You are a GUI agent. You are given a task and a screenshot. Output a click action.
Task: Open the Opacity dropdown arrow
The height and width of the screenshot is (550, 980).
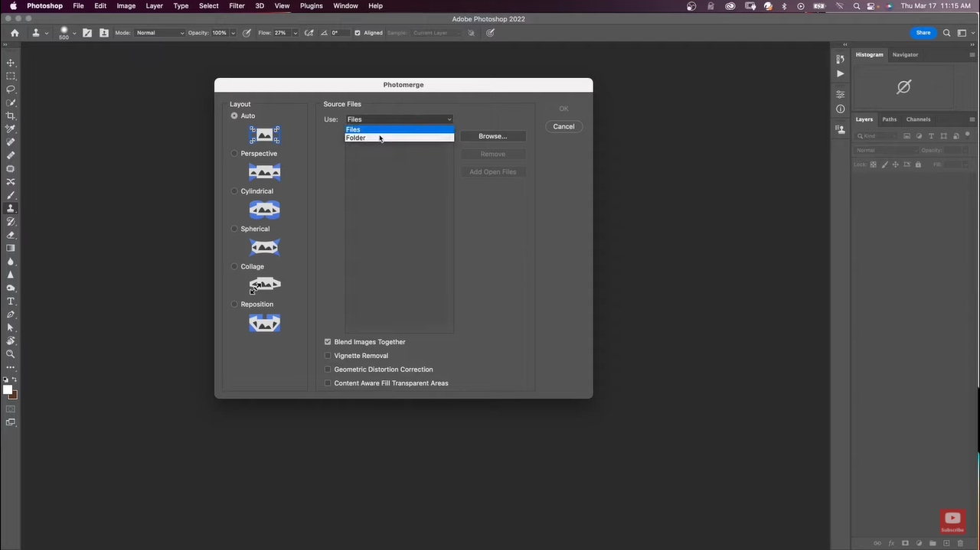coord(235,33)
